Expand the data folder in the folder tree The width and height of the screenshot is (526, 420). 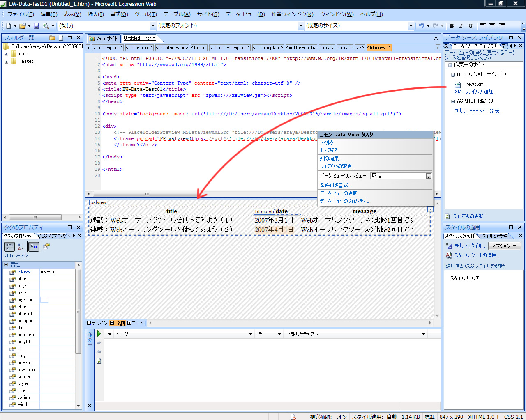[6, 54]
